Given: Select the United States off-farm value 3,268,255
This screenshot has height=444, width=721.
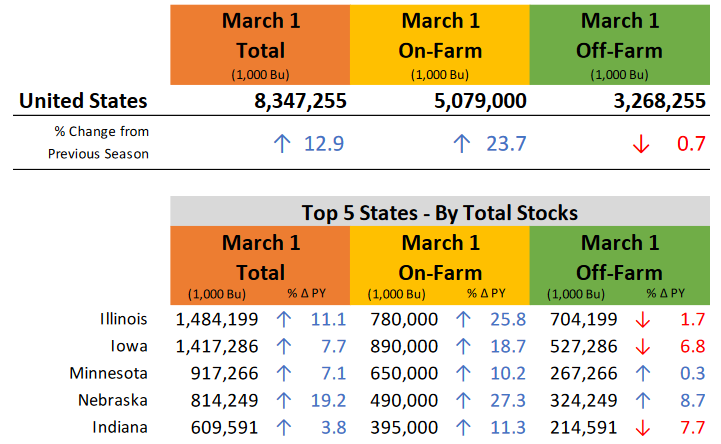Looking at the screenshot, I should pos(659,101).
